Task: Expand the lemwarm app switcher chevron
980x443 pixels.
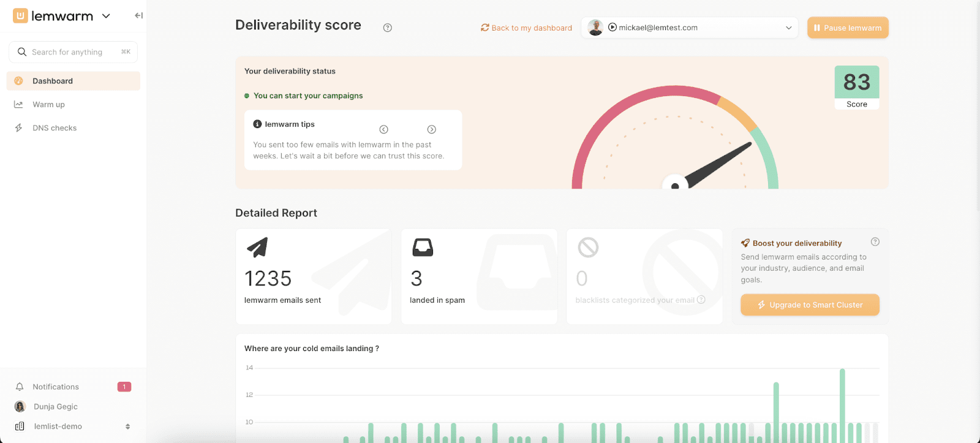Action: pos(106,16)
